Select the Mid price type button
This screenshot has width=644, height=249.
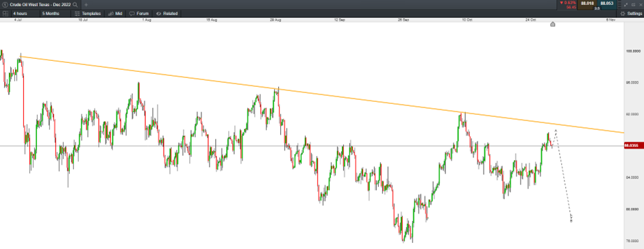(x=115, y=14)
